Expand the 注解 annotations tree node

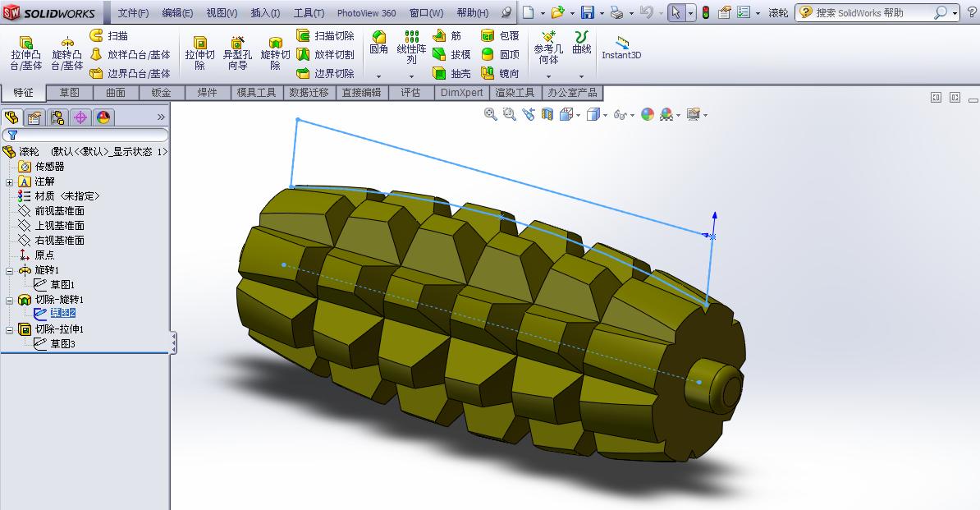pos(9,181)
